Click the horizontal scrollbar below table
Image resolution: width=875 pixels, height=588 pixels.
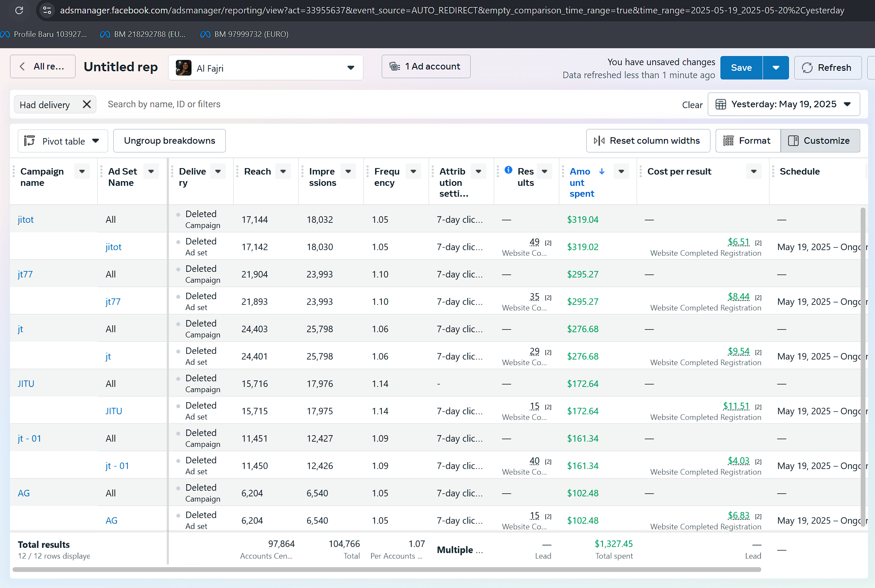coord(386,569)
